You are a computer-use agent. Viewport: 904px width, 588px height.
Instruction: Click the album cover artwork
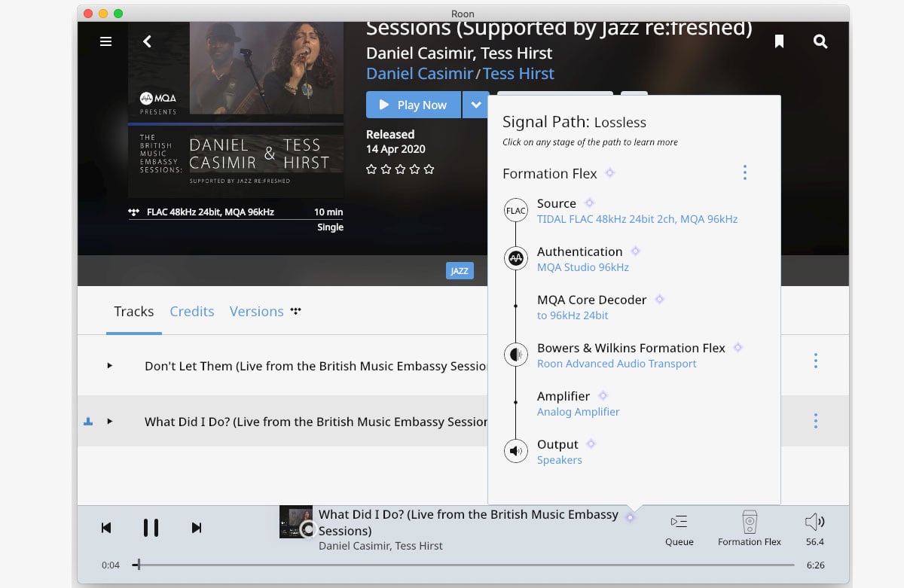tap(236, 110)
